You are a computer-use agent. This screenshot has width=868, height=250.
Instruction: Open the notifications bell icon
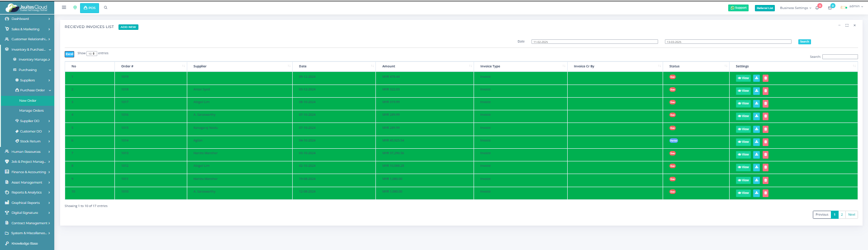point(817,8)
